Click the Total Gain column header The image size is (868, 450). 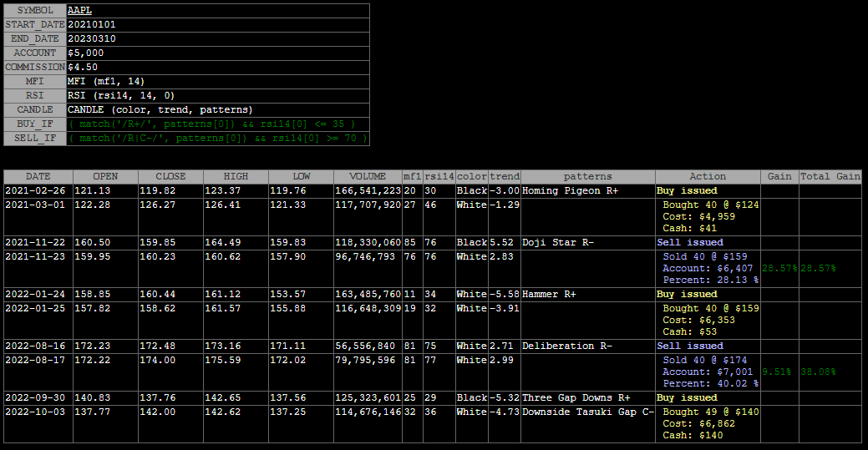[830, 176]
